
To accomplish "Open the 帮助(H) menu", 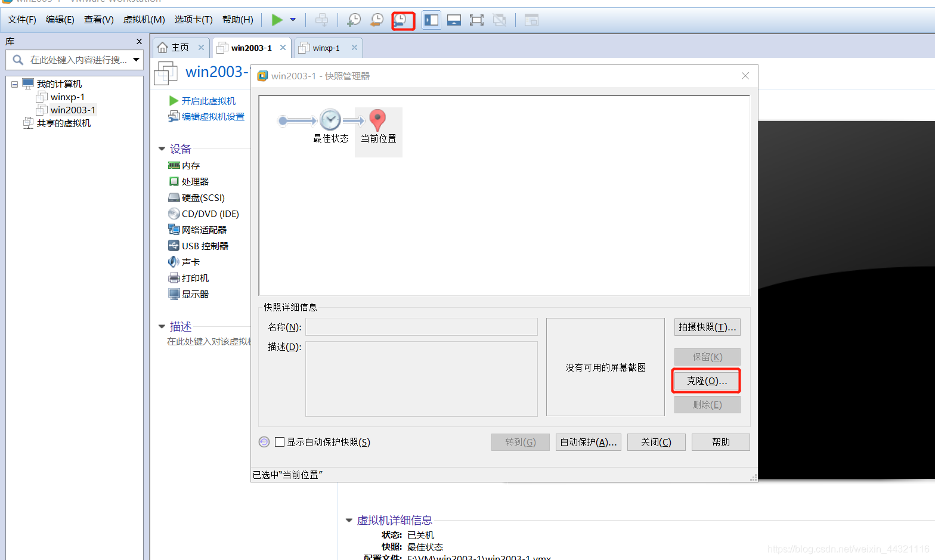I will click(238, 20).
